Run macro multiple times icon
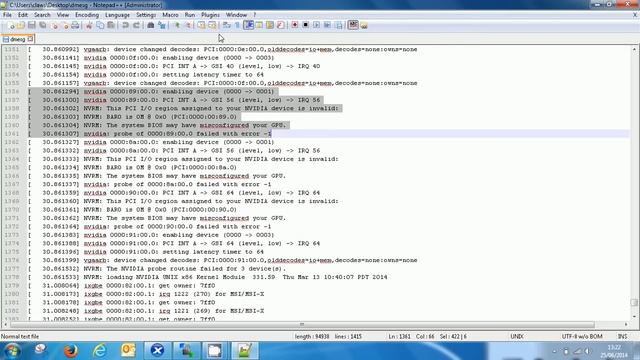640x360 pixels. [327, 25]
